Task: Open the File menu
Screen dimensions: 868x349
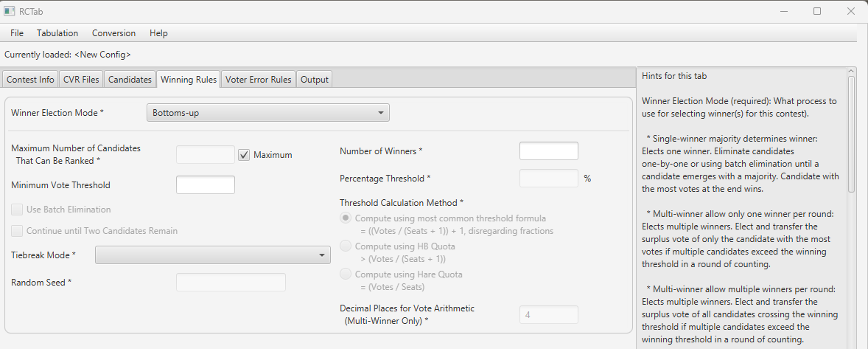Action: point(17,33)
